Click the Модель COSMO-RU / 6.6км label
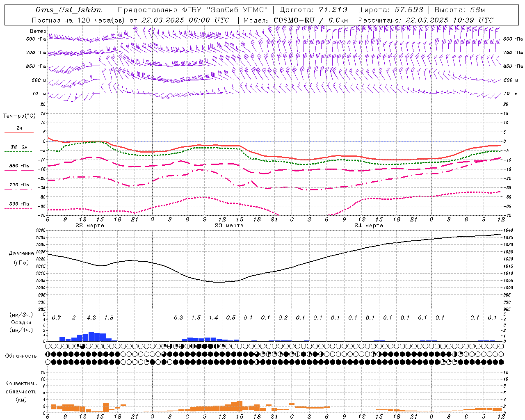525x420 pixels. (296, 20)
